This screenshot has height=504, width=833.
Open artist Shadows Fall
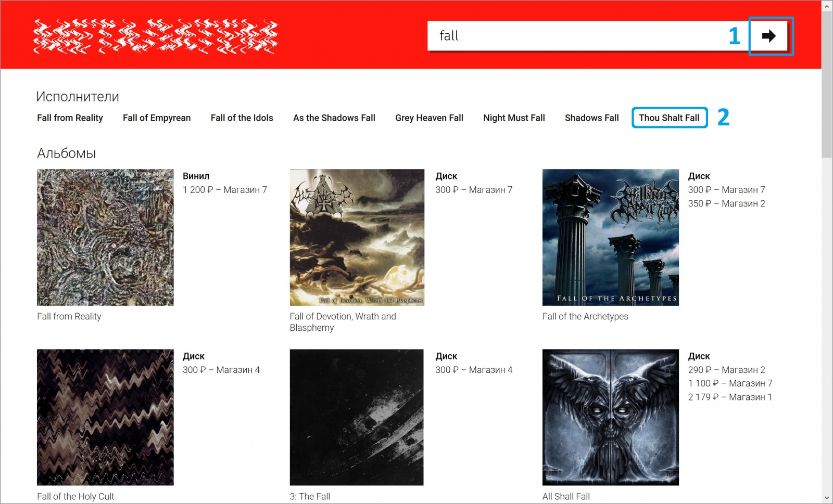592,118
